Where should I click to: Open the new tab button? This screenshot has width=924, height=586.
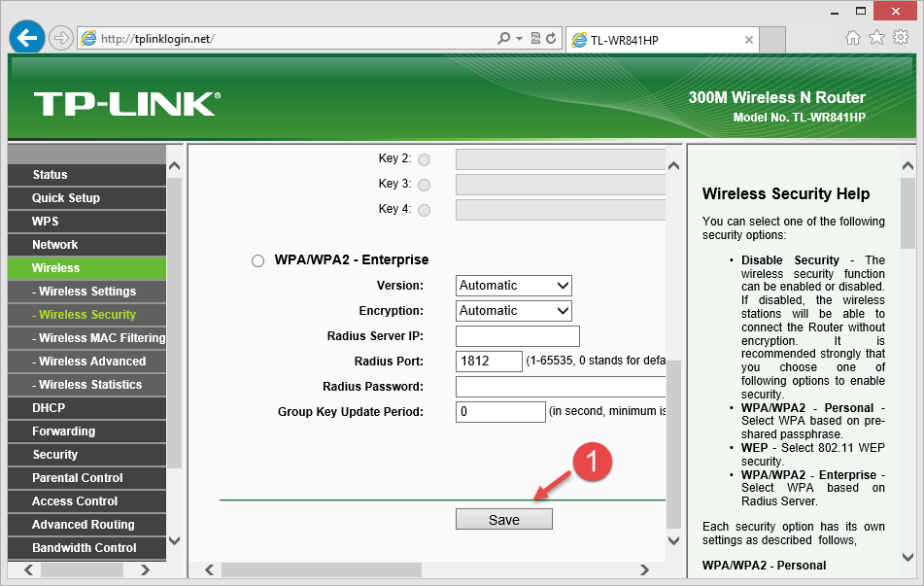coord(772,40)
